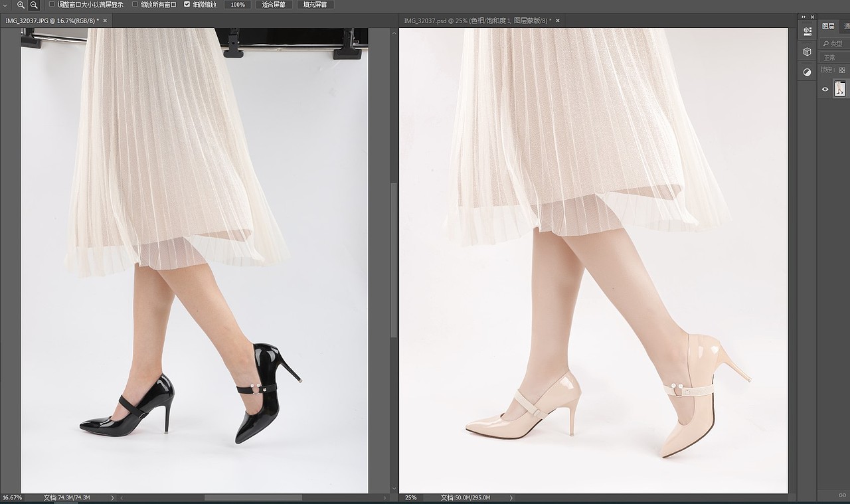
Task: Select the layer thumbnail in Layers panel
Action: tap(840, 89)
